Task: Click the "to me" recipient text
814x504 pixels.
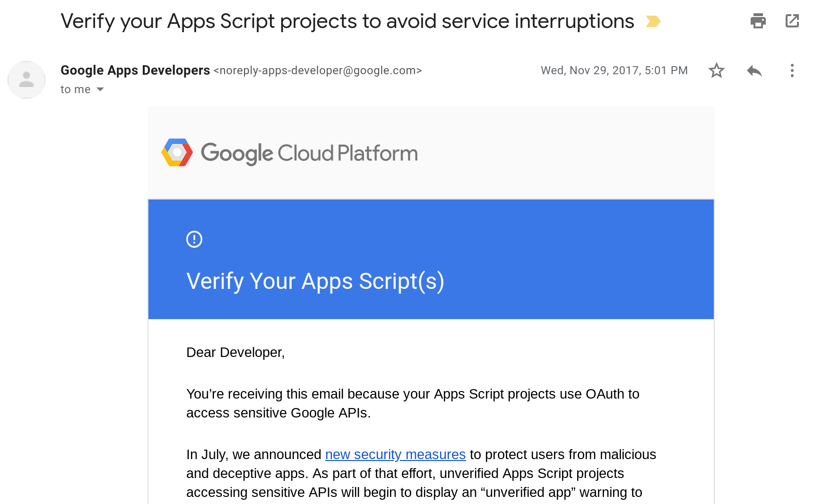Action: click(x=76, y=89)
